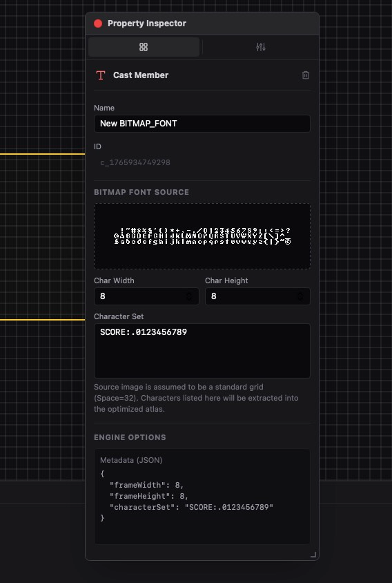The height and width of the screenshot is (583, 392).
Task: Click the Char Height input field
Action: pyautogui.click(x=257, y=296)
